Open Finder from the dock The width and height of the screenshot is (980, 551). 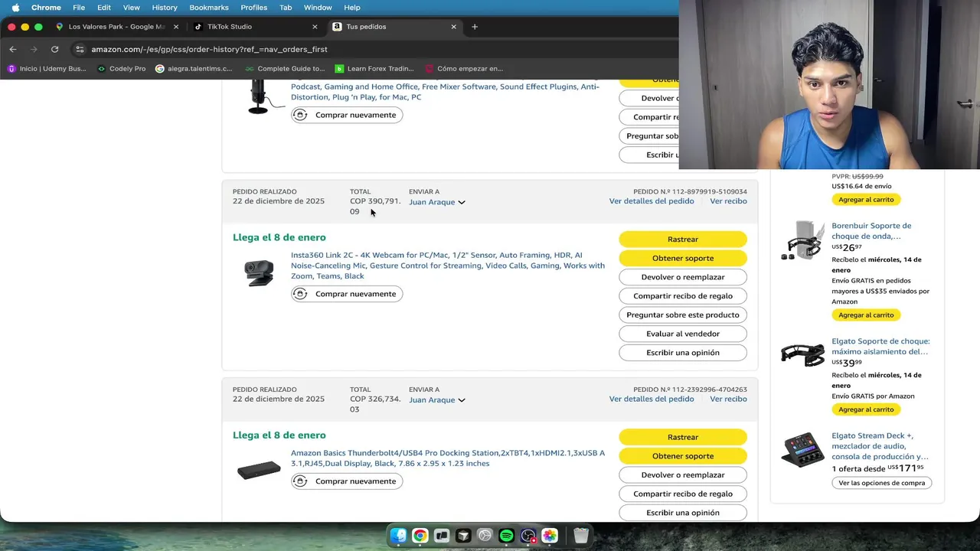[x=398, y=536]
